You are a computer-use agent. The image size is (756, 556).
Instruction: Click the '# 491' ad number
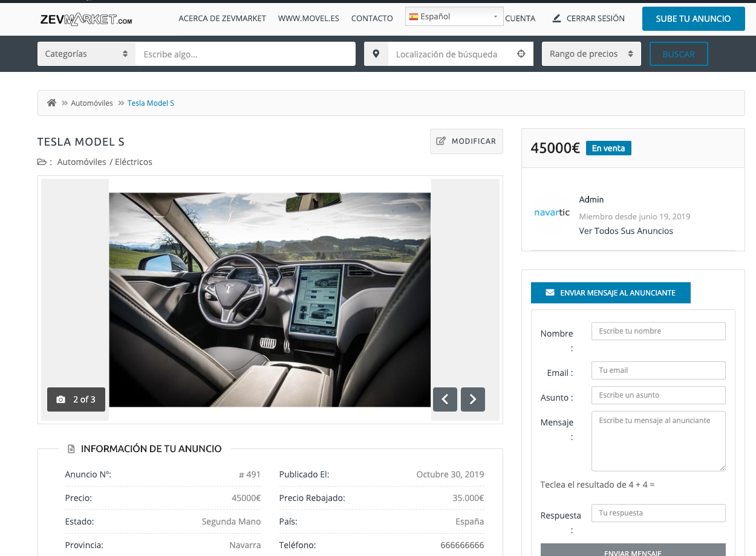pyautogui.click(x=250, y=474)
